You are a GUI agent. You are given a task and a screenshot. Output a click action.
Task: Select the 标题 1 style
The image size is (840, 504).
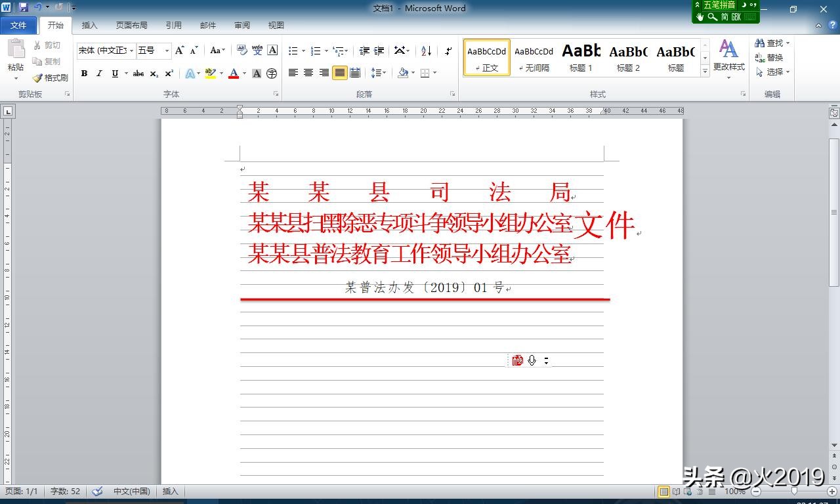581,57
